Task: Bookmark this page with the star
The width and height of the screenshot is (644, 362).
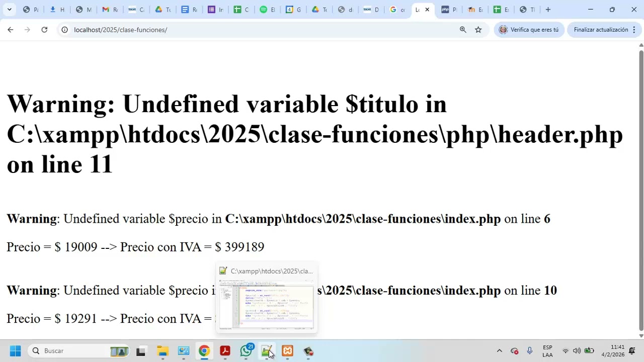Action: pos(478,30)
